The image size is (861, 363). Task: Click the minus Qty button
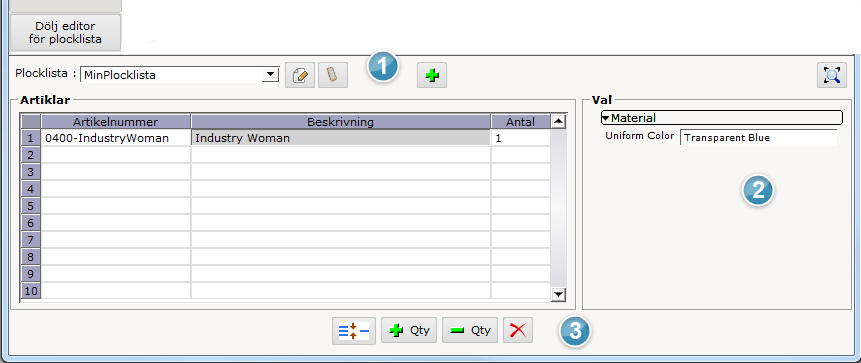pos(470,330)
